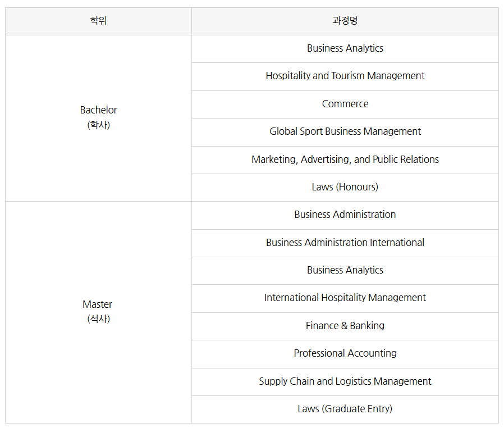Click the Business Administration row
The width and height of the screenshot is (504, 428).
[345, 215]
